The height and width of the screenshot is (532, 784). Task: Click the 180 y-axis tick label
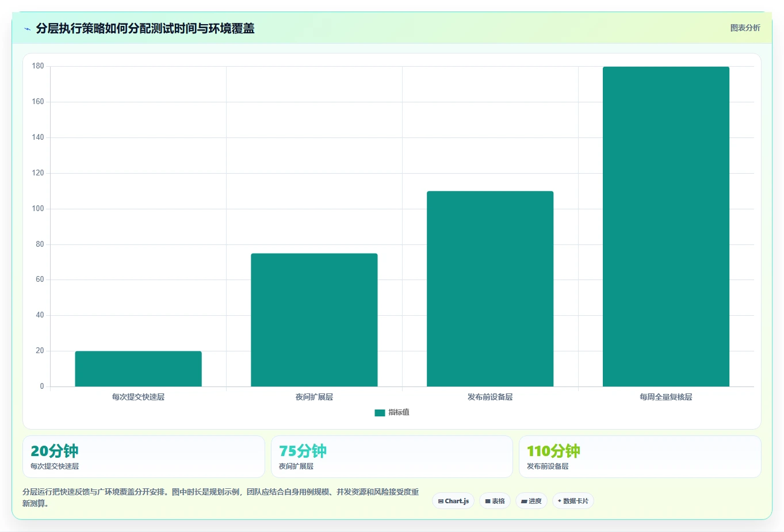tap(38, 66)
